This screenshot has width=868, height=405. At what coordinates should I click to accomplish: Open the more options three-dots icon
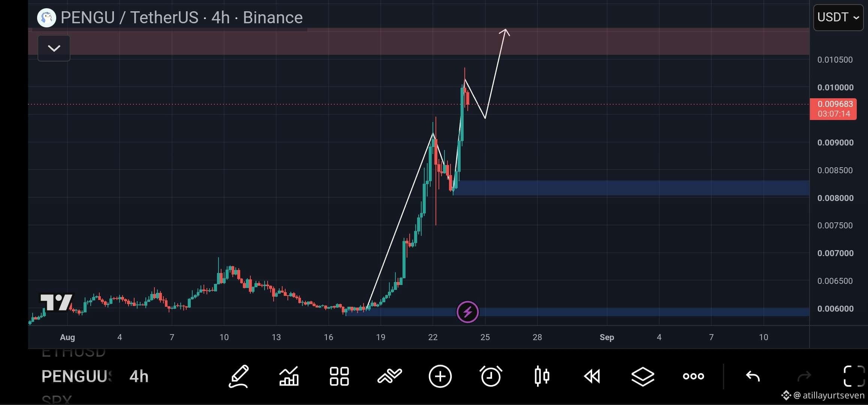[x=693, y=376]
